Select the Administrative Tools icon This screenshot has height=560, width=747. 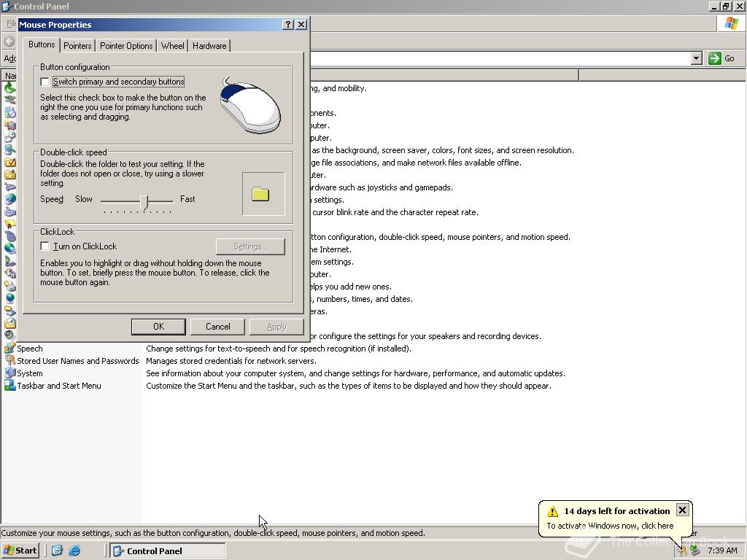click(10, 125)
